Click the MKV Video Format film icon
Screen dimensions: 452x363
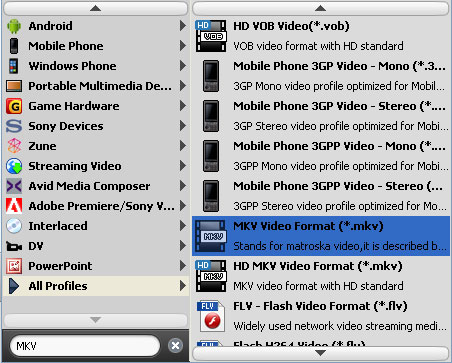211,236
